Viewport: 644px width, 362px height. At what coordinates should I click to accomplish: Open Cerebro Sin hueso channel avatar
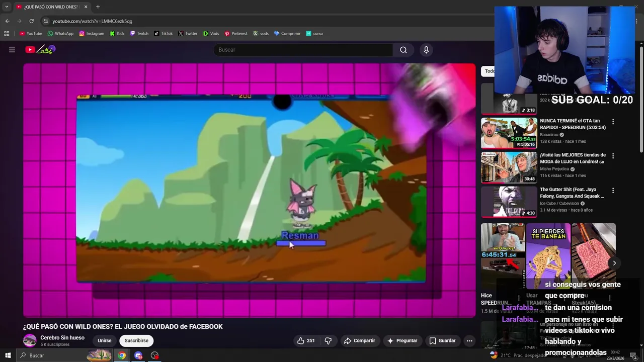point(30,340)
